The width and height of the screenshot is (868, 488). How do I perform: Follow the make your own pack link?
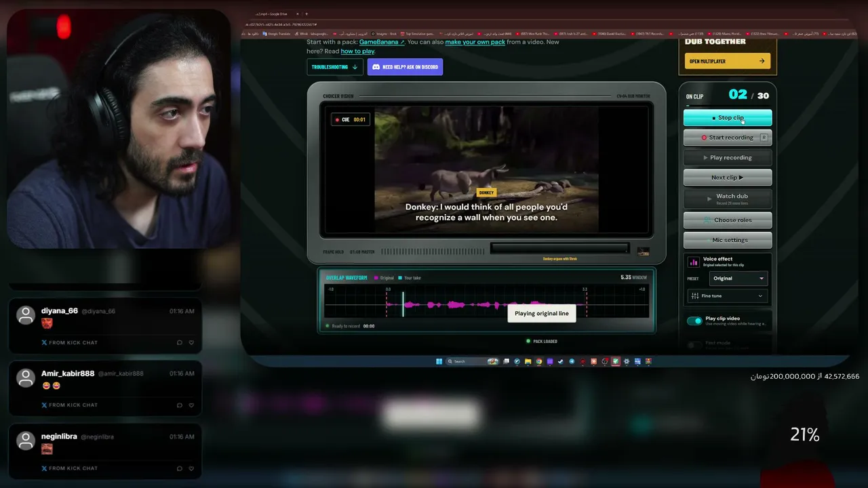[x=475, y=42]
